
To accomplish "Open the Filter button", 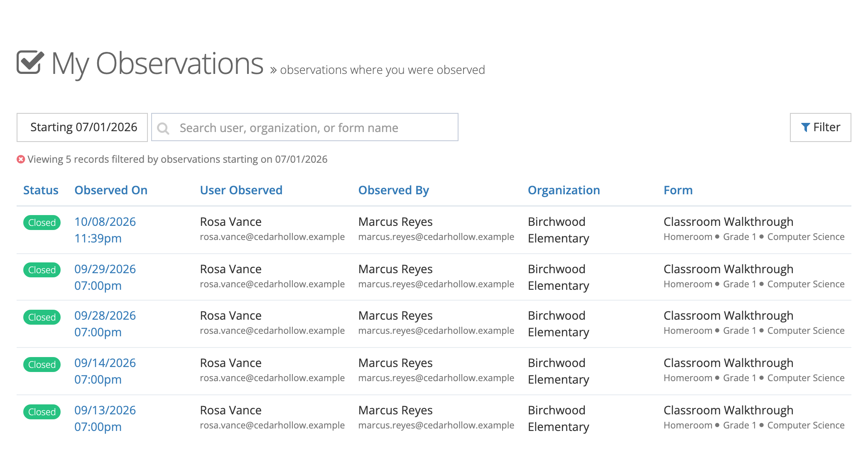I will tap(820, 127).
